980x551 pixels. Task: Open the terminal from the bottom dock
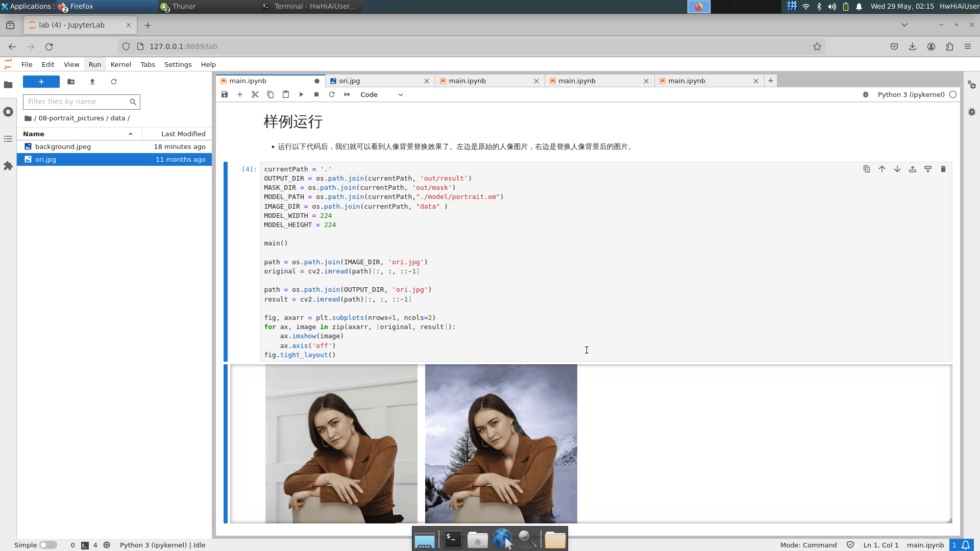pos(453,539)
